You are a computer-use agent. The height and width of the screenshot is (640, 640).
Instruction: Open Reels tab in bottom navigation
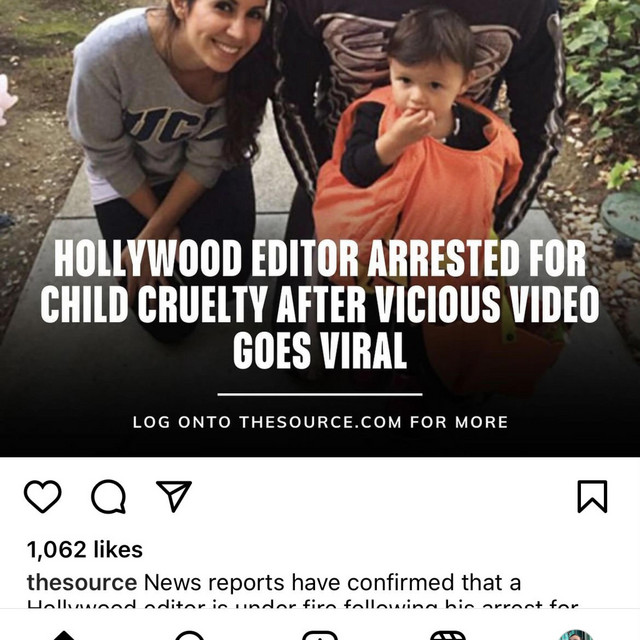(x=448, y=635)
